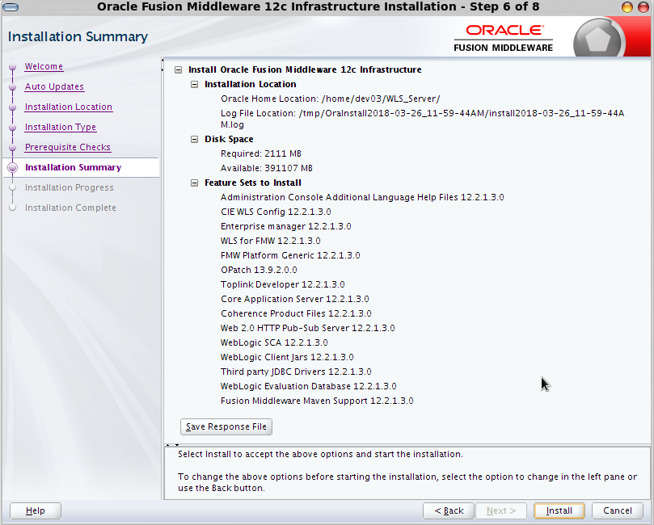This screenshot has width=654, height=525.
Task: Select WebLogic Evaluation Database row
Action: [309, 387]
